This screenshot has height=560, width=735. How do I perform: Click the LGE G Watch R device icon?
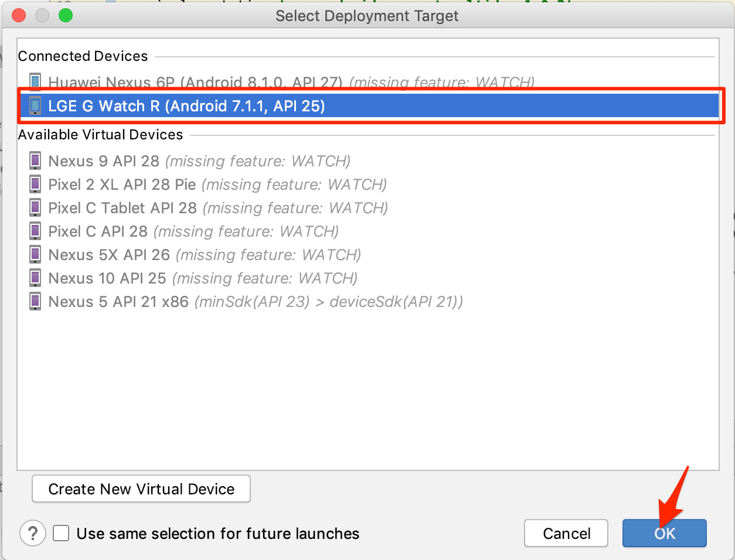click(35, 105)
